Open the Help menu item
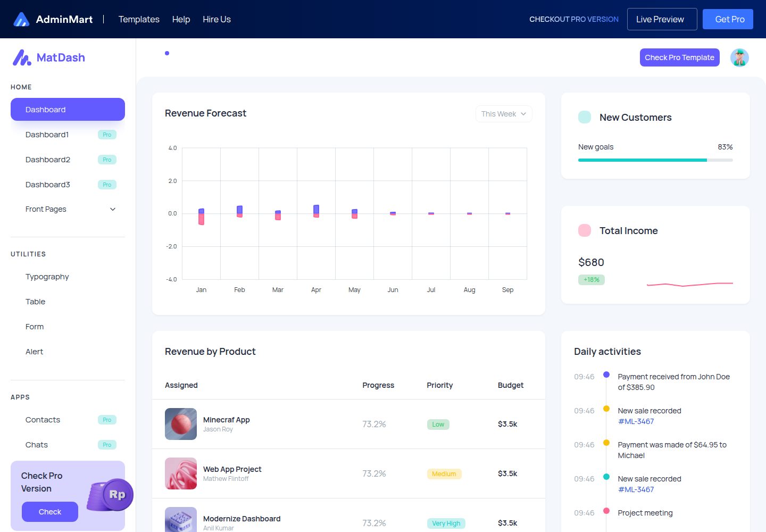Screen dimensions: 766x532 tap(181, 19)
